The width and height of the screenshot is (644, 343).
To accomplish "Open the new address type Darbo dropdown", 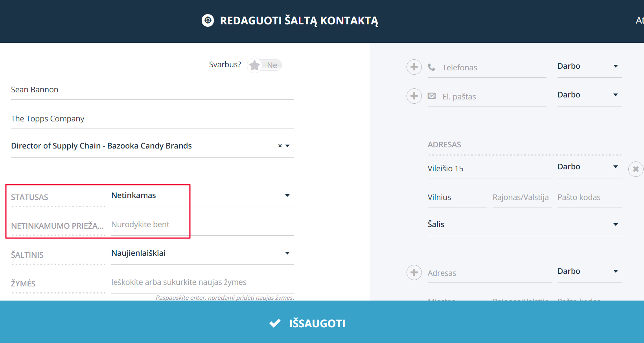I will point(590,271).
